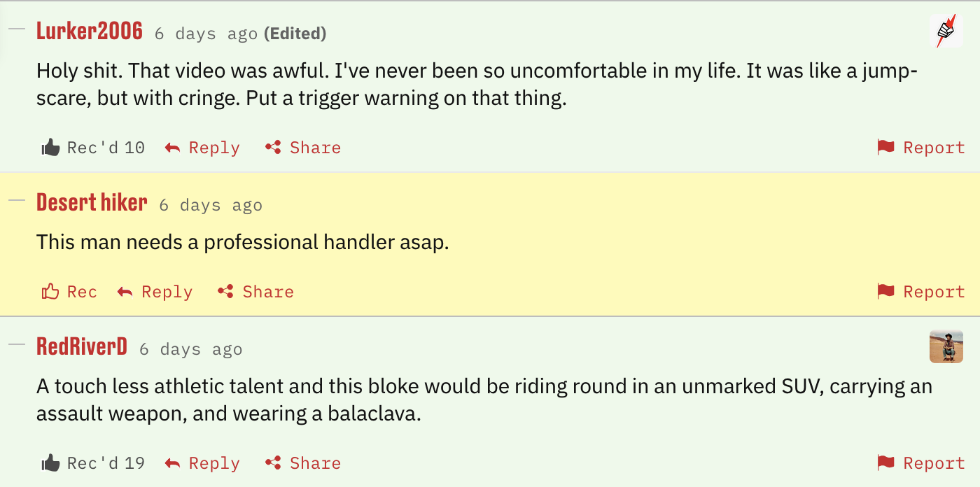Click reply arrow under Lurker2006's comment
Image resolution: width=980 pixels, height=487 pixels.
(173, 148)
